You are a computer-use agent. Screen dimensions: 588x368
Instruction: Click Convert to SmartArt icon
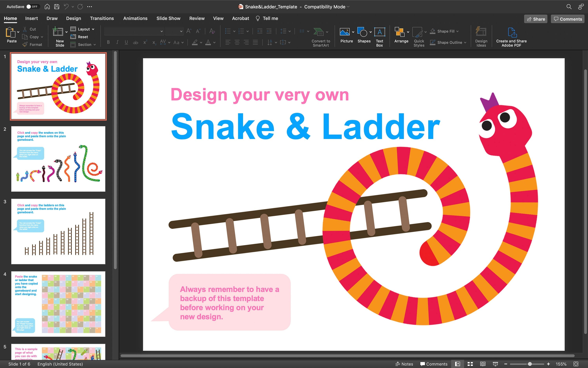[x=318, y=32]
